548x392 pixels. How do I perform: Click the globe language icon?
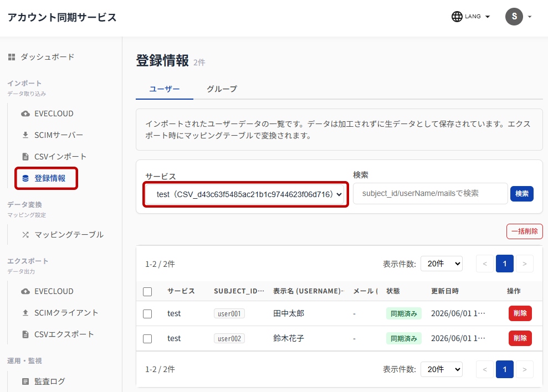click(457, 17)
